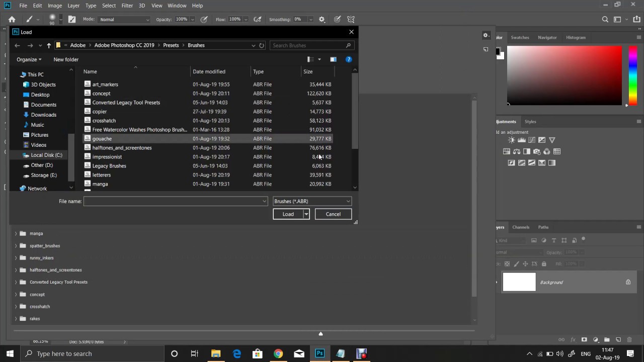
Task: Sort files by Date modified column
Action: tap(209, 71)
